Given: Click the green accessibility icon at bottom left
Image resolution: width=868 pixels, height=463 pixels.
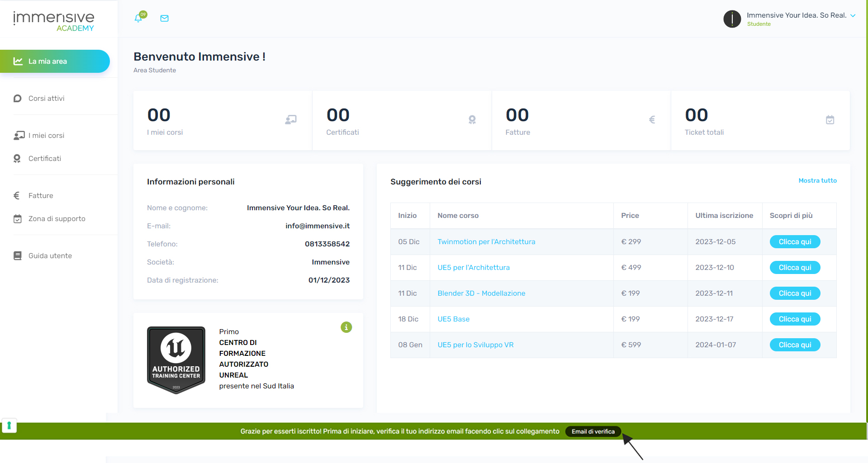Looking at the screenshot, I should [9, 425].
